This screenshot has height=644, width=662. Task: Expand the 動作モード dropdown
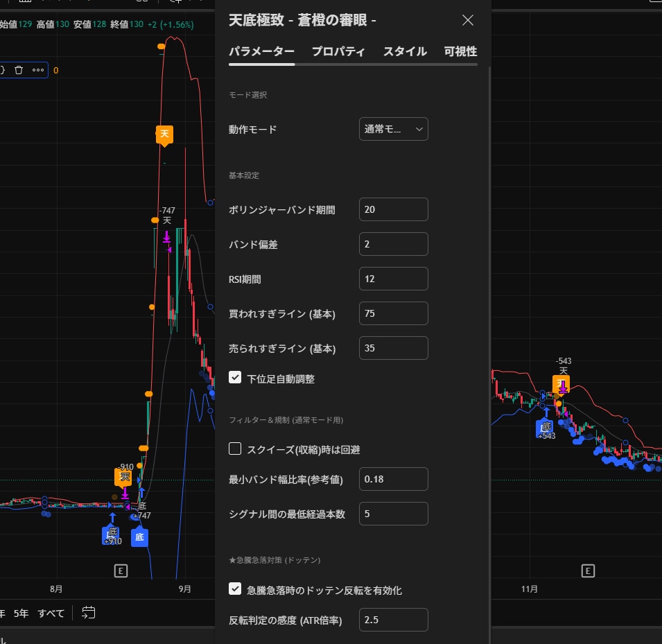click(x=394, y=129)
